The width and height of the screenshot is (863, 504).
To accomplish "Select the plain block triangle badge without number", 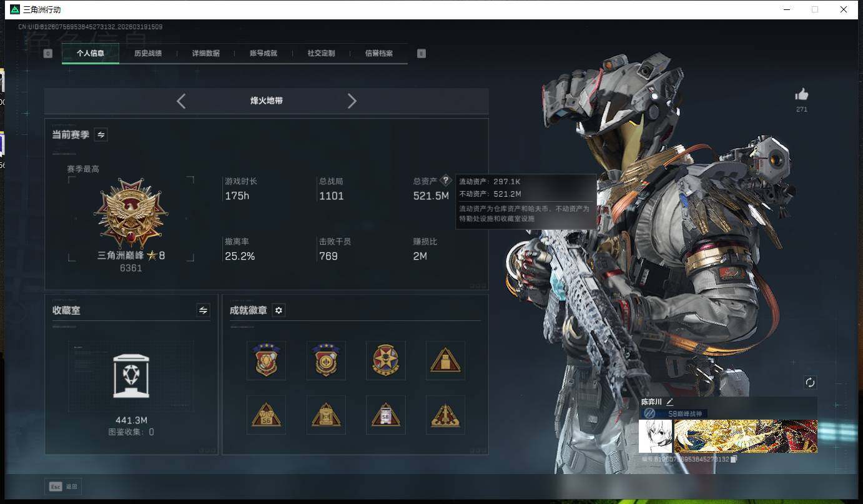I will coord(445,360).
